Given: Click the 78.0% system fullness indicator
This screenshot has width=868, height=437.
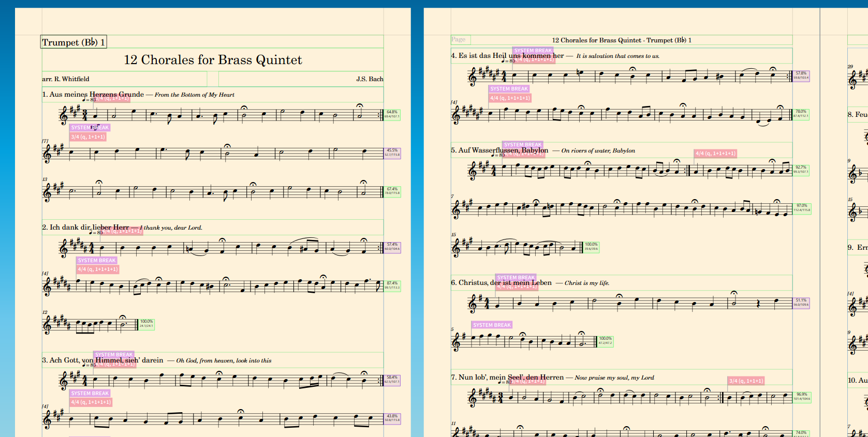Looking at the screenshot, I should (x=801, y=114).
